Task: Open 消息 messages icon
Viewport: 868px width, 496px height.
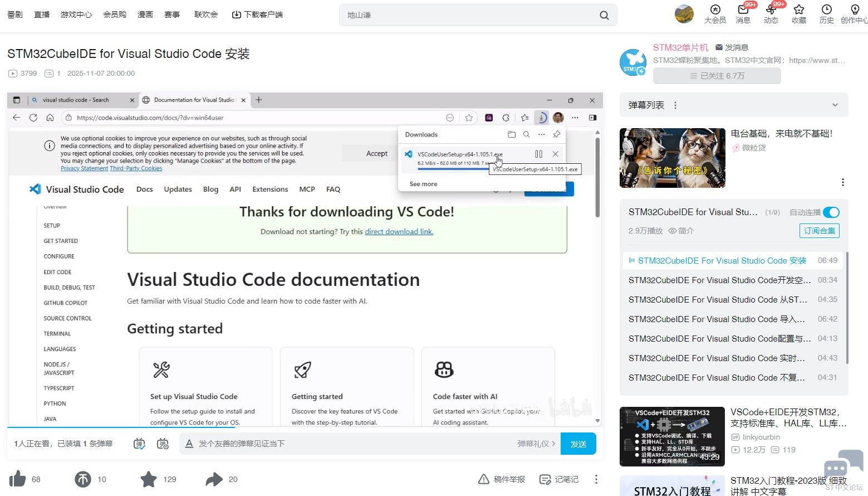Action: point(743,14)
